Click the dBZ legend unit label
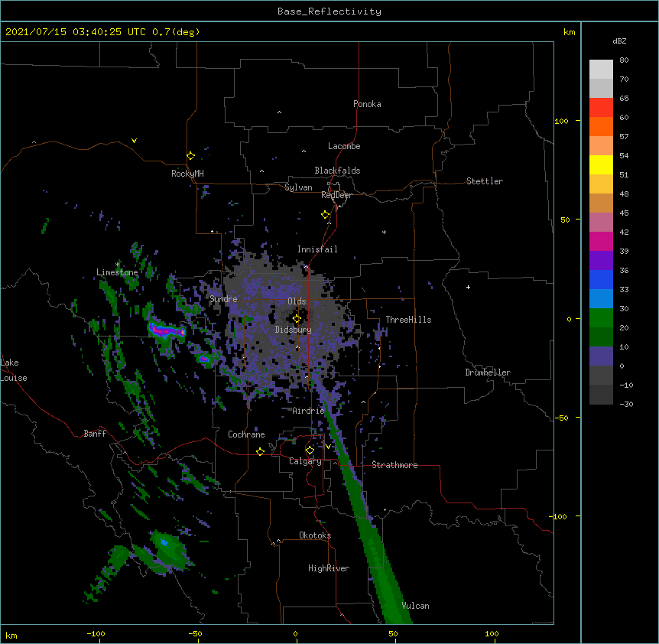 [x=619, y=41]
